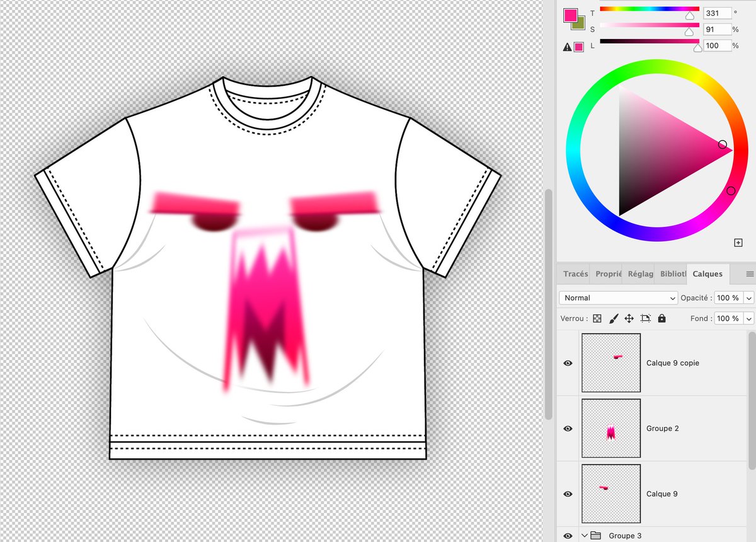The image size is (756, 542).
Task: Click the out-of-gamut warning triangle icon
Action: pyautogui.click(x=567, y=47)
